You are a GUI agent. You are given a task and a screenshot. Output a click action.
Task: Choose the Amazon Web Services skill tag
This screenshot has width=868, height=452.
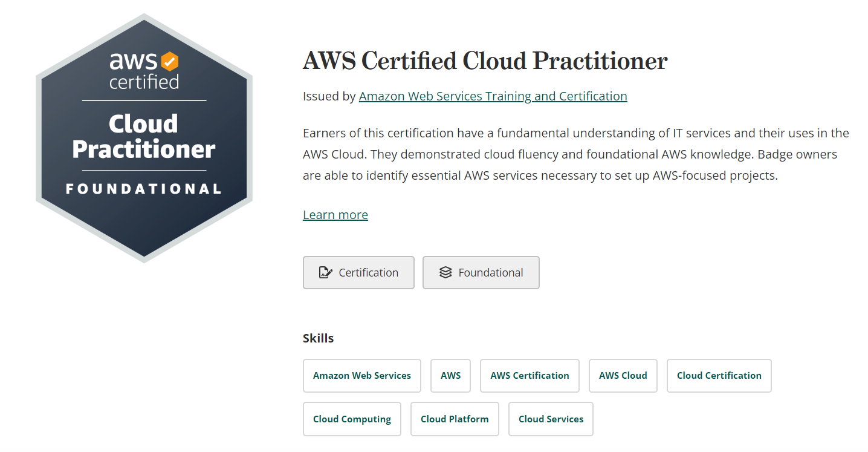tap(362, 376)
